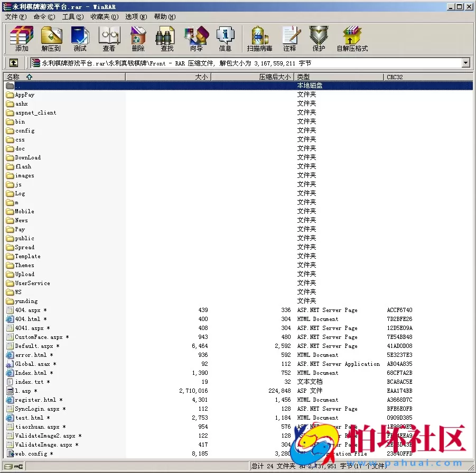Image resolution: width=476 pixels, height=473 pixels.
Task: Open the address bar dropdown arrow
Action: click(x=465, y=62)
